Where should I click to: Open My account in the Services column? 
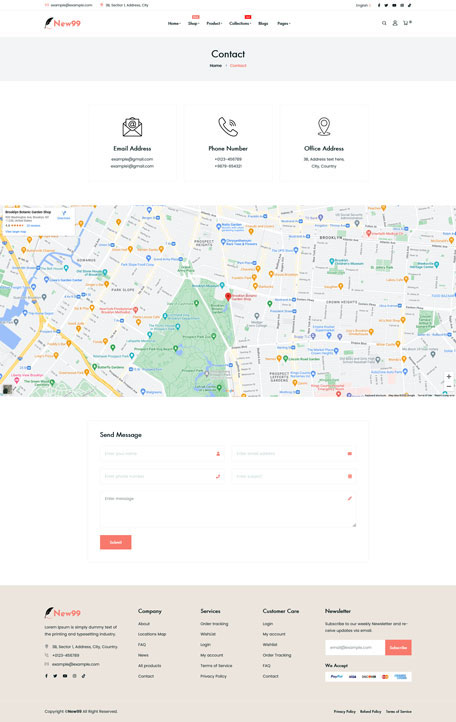tap(211, 655)
